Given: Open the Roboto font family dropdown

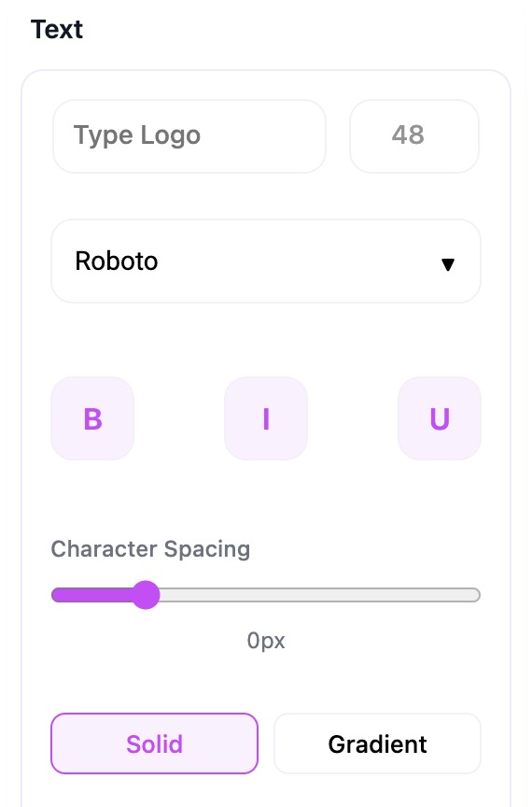Looking at the screenshot, I should click(x=266, y=262).
